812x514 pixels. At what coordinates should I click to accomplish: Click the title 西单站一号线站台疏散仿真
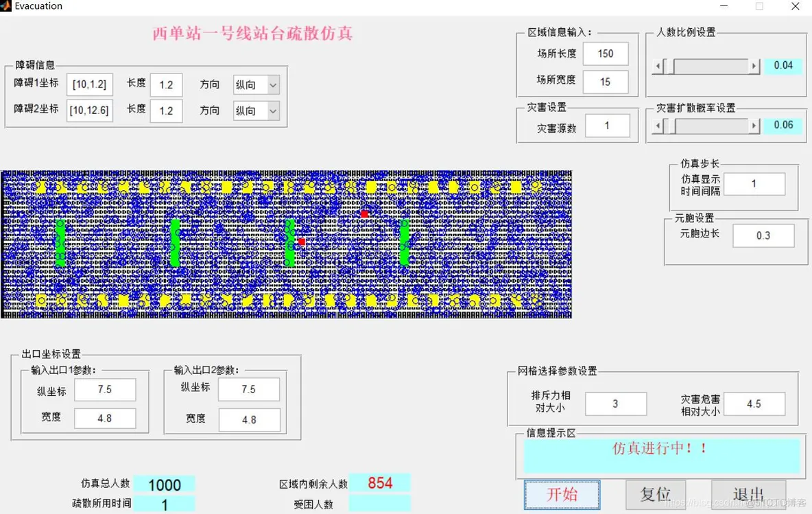click(252, 34)
